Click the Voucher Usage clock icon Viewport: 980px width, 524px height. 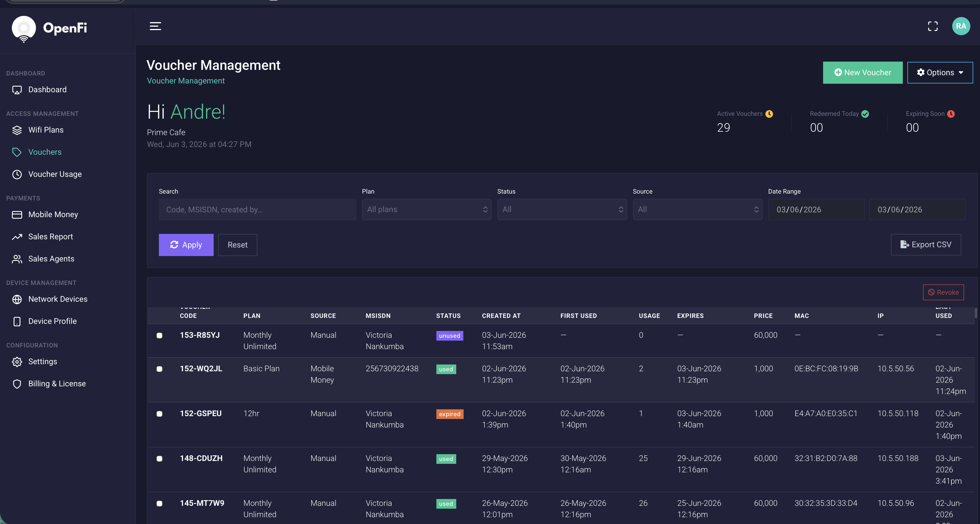[17, 174]
